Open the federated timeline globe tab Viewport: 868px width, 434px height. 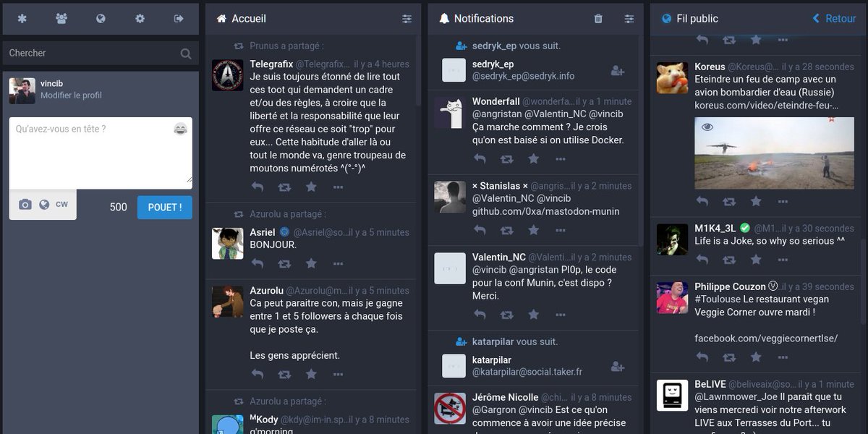click(x=101, y=19)
